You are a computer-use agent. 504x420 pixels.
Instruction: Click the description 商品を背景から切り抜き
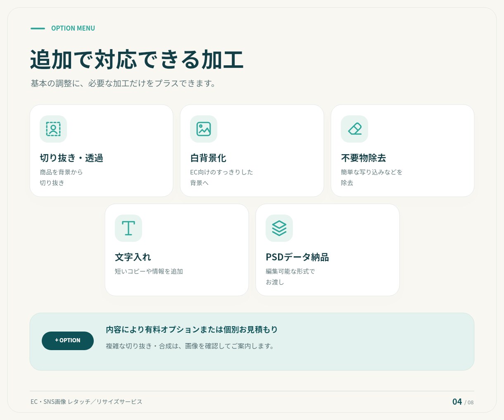61,177
